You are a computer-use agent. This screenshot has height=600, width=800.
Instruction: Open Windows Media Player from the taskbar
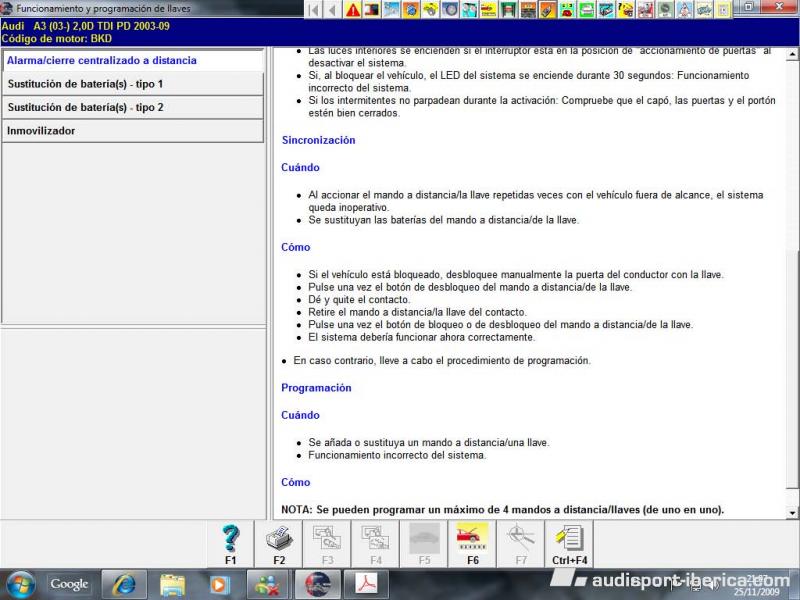(220, 585)
